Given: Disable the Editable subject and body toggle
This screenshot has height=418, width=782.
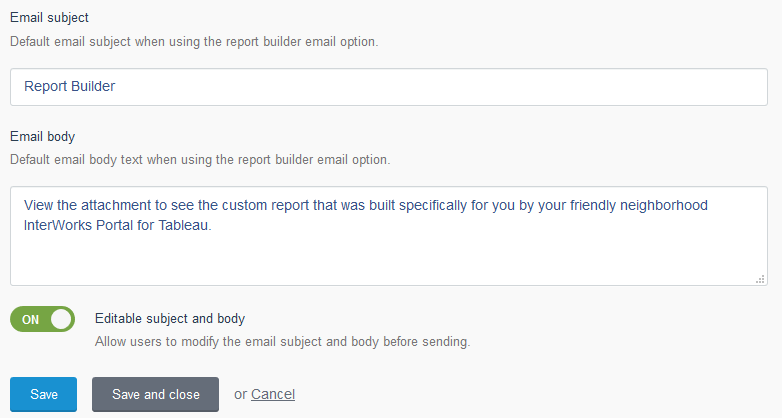Looking at the screenshot, I should (42, 319).
